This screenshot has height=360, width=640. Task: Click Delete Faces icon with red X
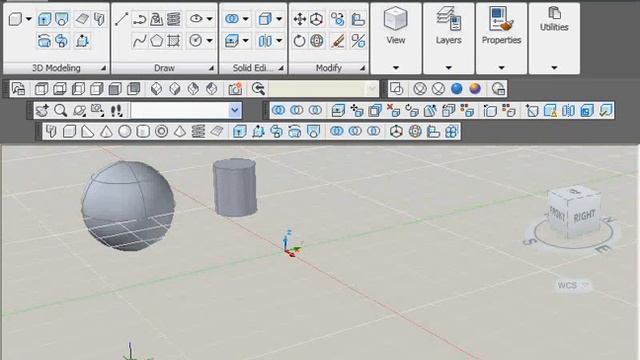pos(393,110)
